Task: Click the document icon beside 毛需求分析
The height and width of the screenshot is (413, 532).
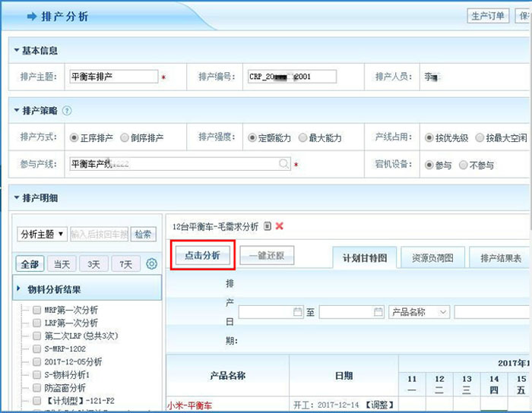Action: pos(267,226)
